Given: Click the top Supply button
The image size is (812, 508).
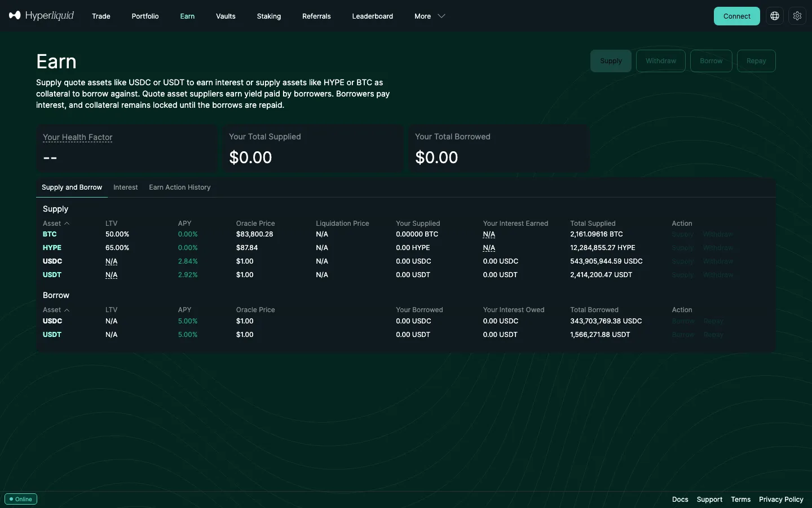Looking at the screenshot, I should 611,61.
